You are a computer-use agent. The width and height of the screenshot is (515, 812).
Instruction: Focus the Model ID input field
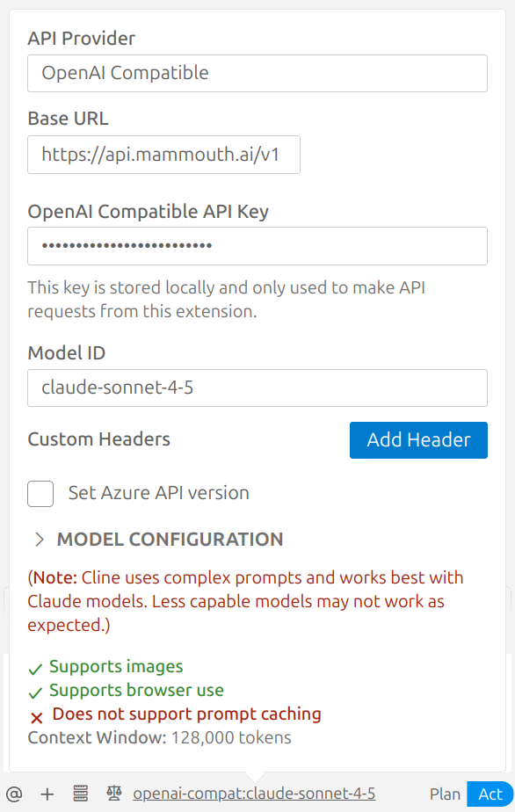[257, 388]
